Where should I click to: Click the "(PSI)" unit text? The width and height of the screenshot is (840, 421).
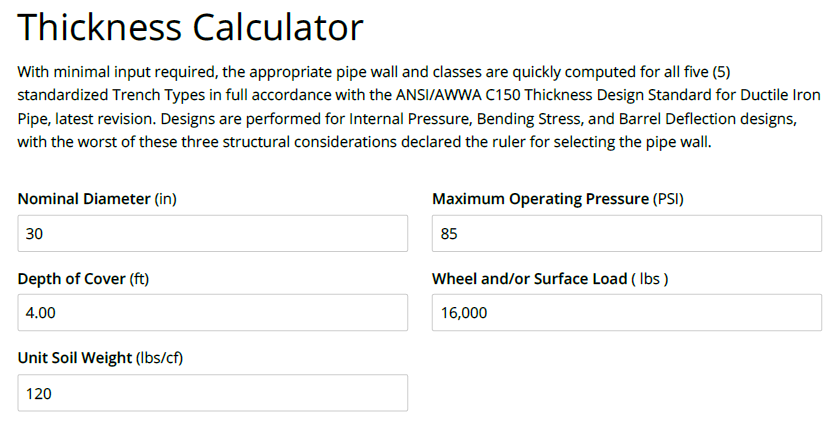(668, 199)
